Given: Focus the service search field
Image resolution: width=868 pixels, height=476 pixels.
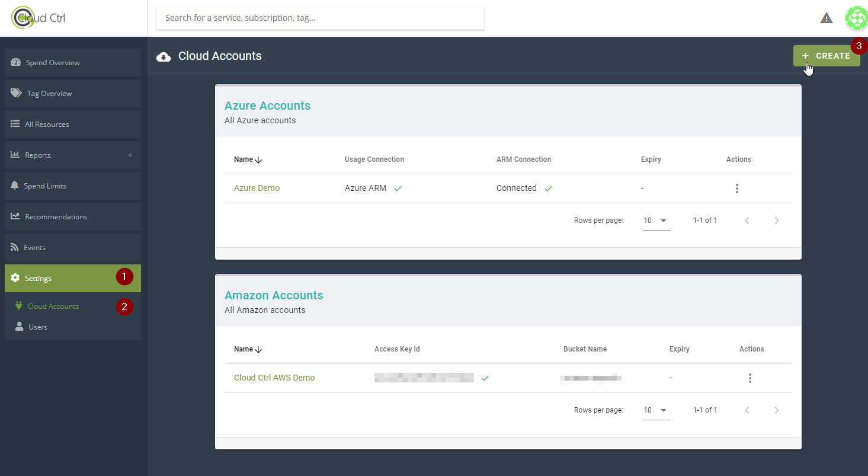Looking at the screenshot, I should pos(320,18).
